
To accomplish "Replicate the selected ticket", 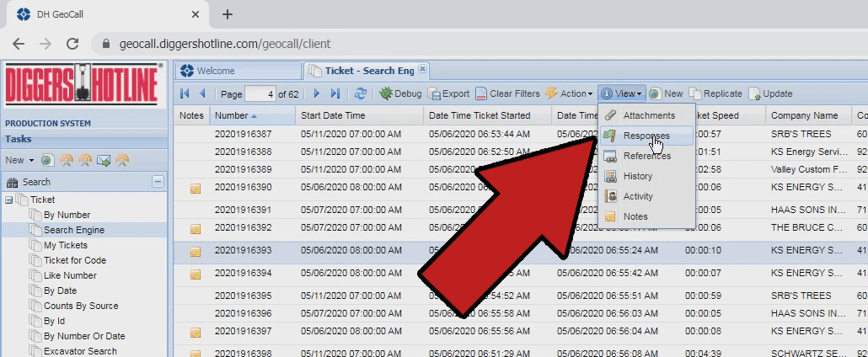I will click(x=715, y=93).
